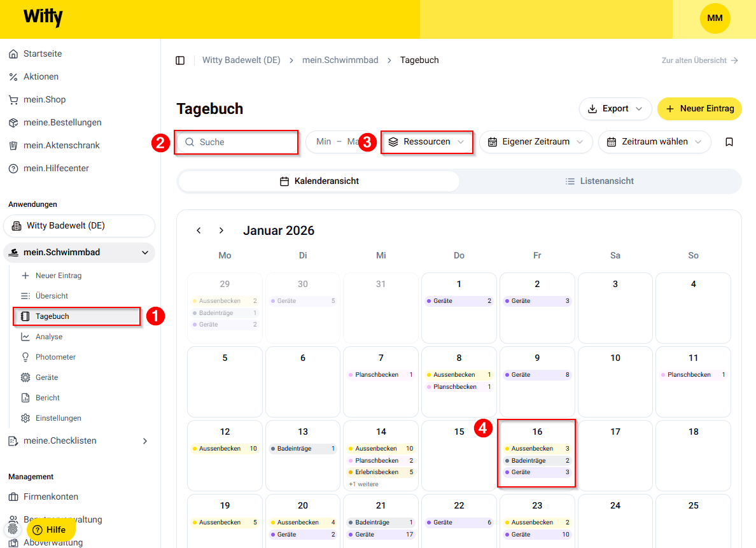
Task: Open Bericht document icon
Action: 25,398
